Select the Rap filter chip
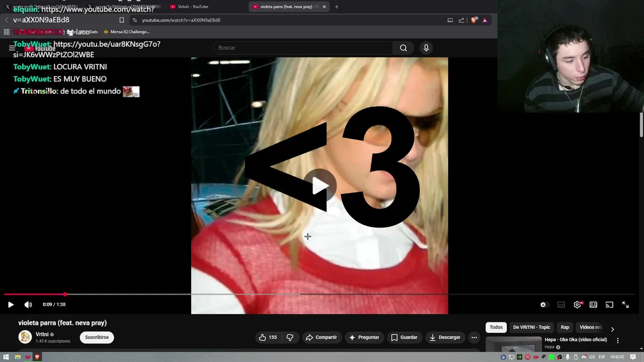 pos(565,327)
